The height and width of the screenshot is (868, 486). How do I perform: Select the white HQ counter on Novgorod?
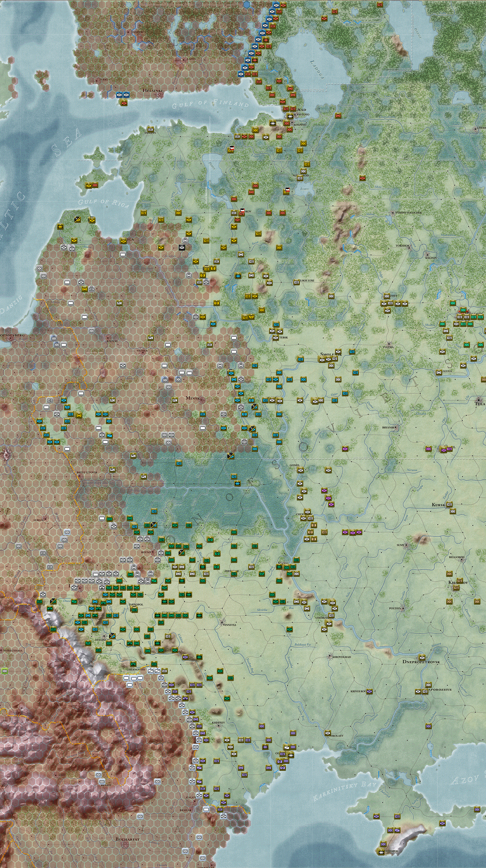pos(300,178)
